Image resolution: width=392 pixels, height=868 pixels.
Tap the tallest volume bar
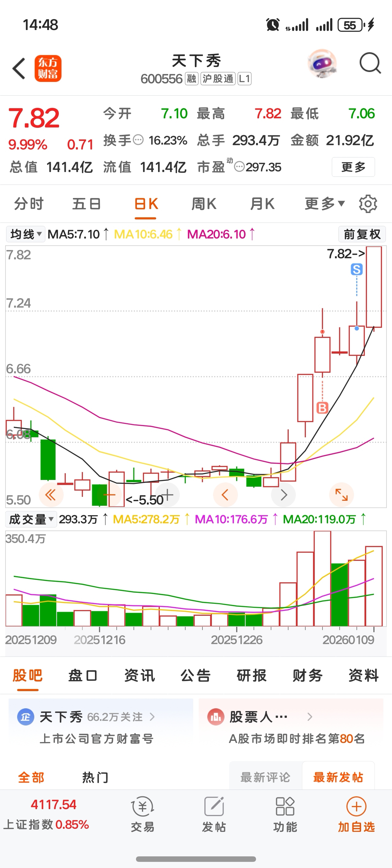click(322, 579)
